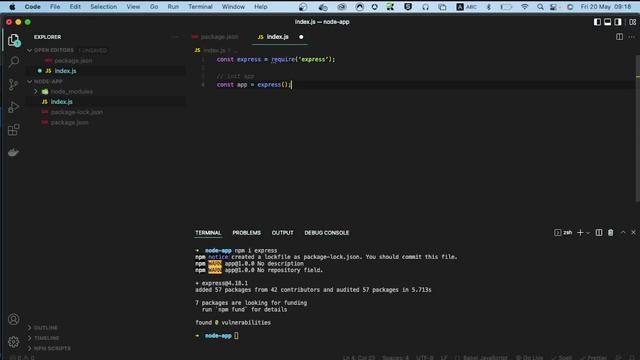The image size is (640, 360).
Task: Click the Go Live status bar button
Action: 529,357
